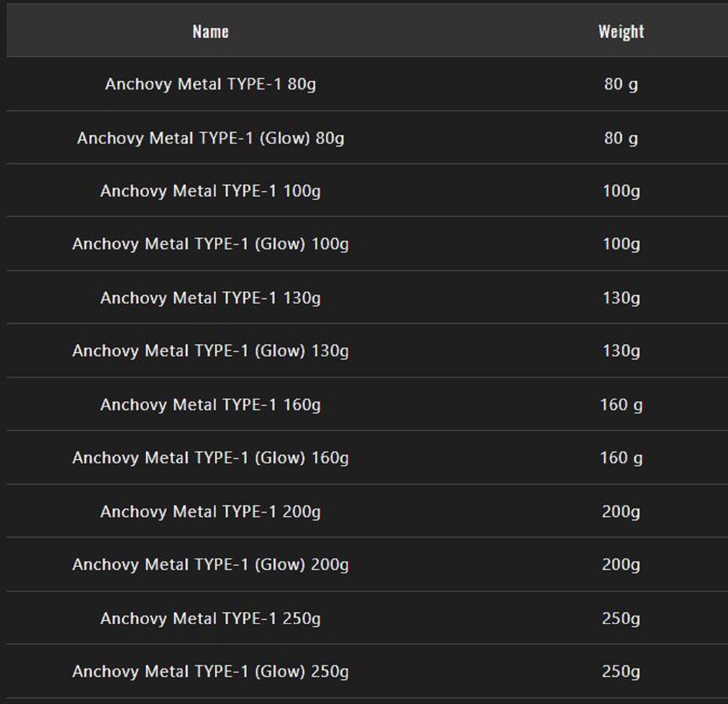Click the Name column header
The image size is (728, 704).
[x=210, y=32]
